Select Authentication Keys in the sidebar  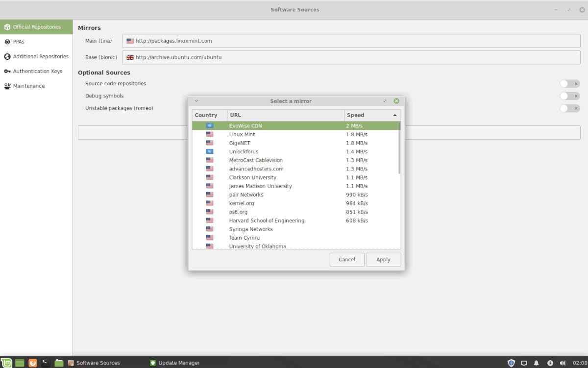(x=36, y=71)
